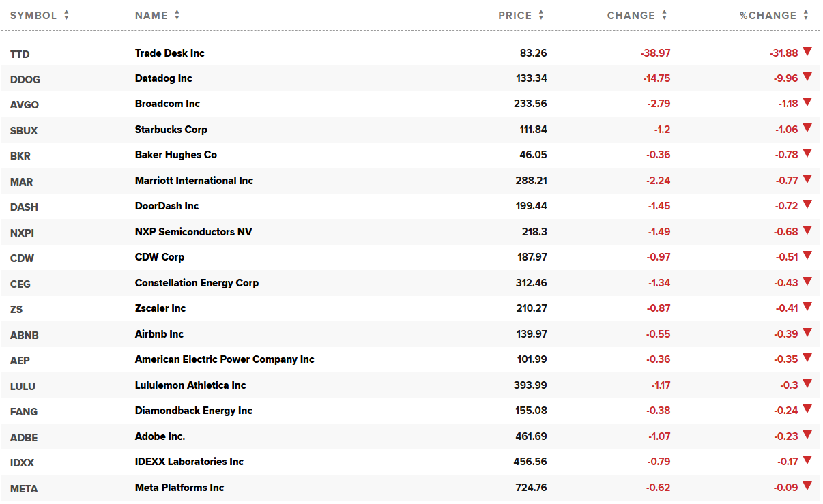Image resolution: width=823 pixels, height=504 pixels.
Task: Select the DoorDash Inc name
Action: tap(167, 206)
